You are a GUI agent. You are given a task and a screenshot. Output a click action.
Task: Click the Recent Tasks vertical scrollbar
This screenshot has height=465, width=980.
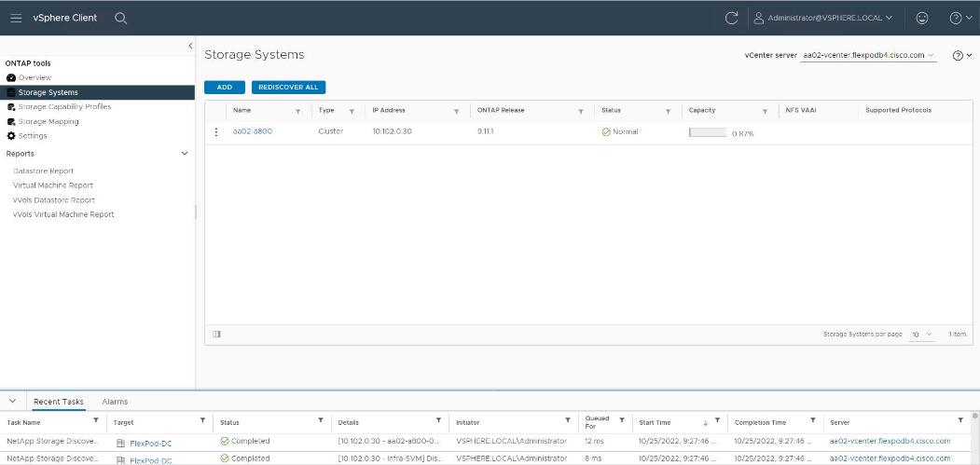(975, 439)
